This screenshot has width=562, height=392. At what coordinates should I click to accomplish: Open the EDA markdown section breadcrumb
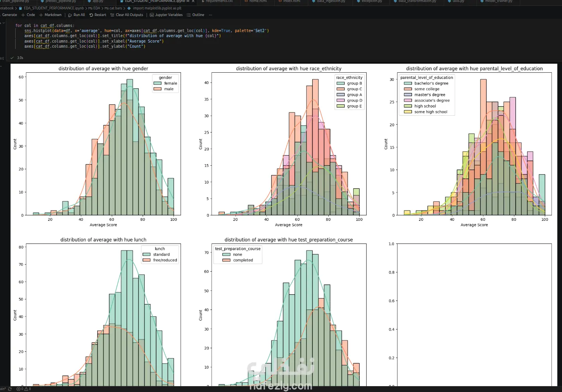point(94,8)
